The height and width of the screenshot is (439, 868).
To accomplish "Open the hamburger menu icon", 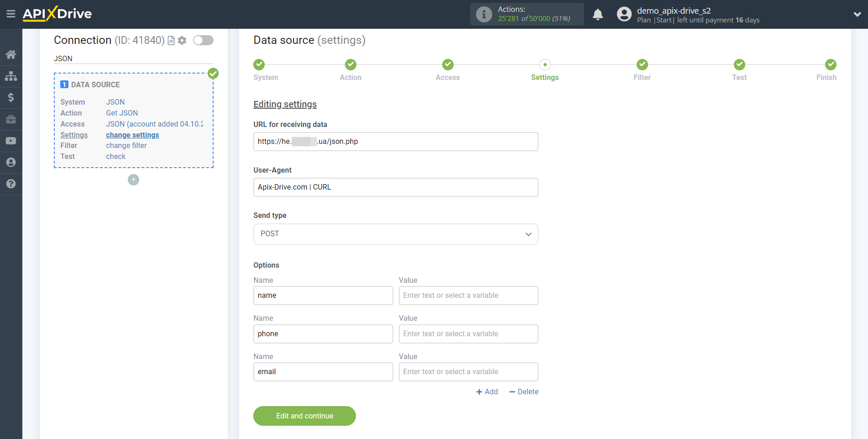I will pyautogui.click(x=11, y=14).
